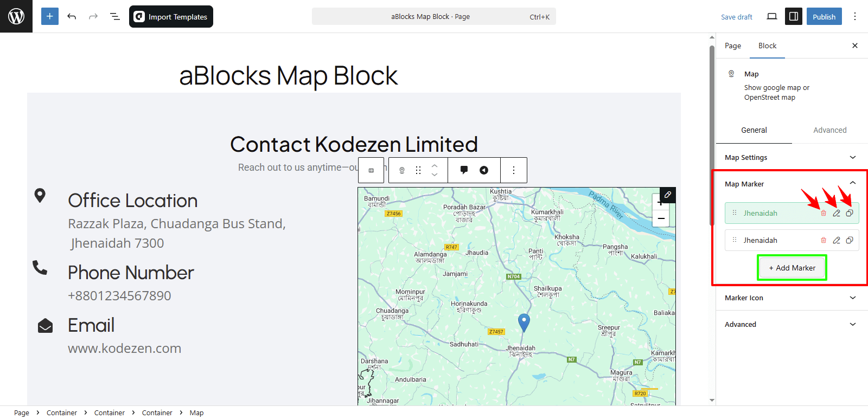Click Save draft
Viewport: 868px width, 419px height.
click(x=736, y=17)
